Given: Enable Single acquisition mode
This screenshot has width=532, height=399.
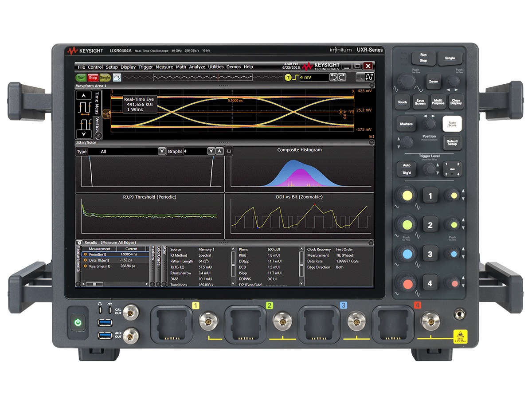Looking at the screenshot, I should tap(106, 78).
